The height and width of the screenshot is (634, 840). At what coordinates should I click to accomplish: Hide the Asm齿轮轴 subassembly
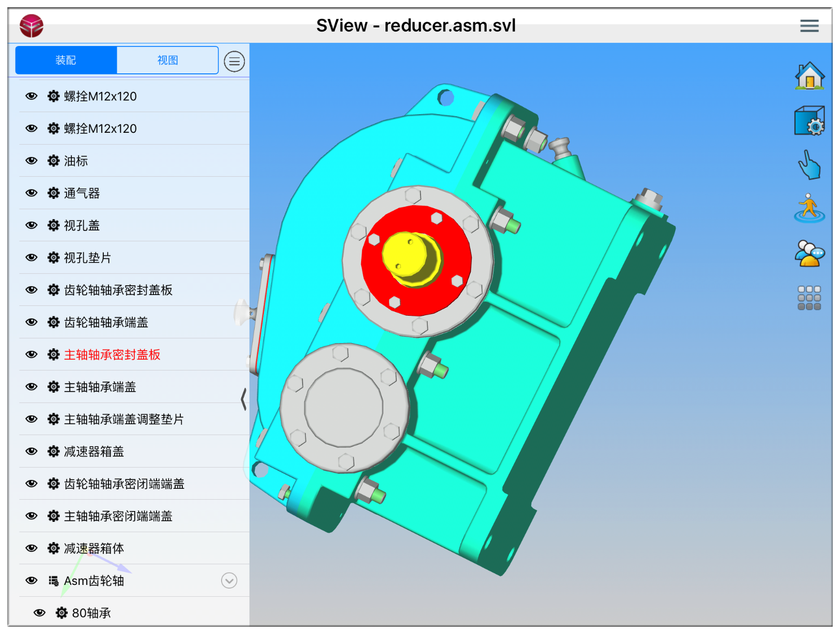(x=32, y=581)
